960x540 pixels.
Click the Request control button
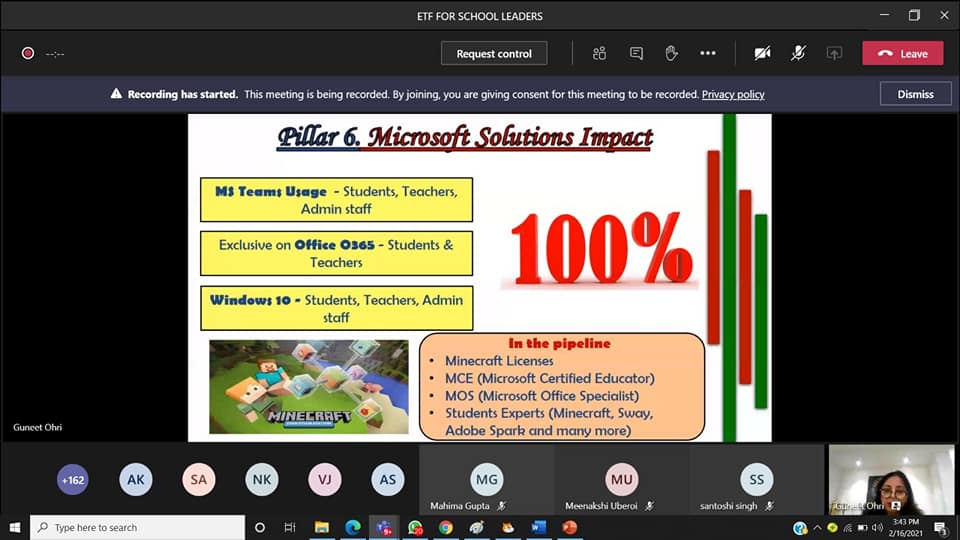coord(494,53)
